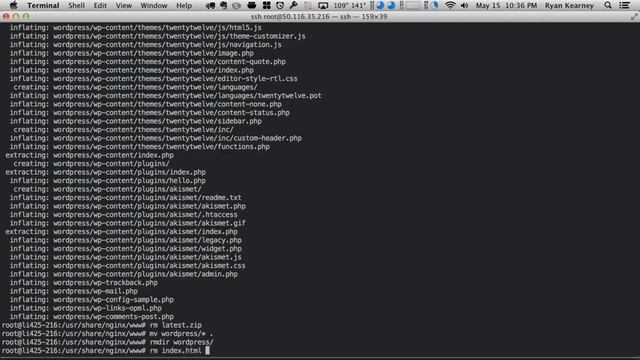640x360 pixels.
Task: Click the js/theme-customizer.js line
Action: [x=158, y=36]
